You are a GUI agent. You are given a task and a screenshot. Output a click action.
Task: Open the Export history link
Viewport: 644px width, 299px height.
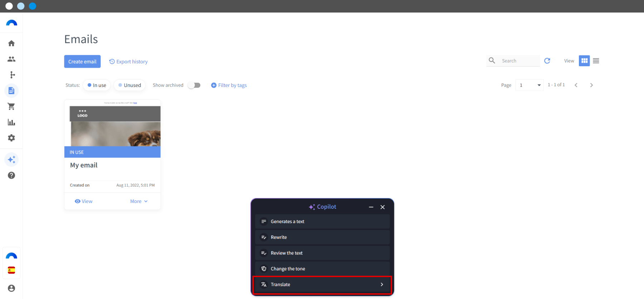(x=128, y=62)
